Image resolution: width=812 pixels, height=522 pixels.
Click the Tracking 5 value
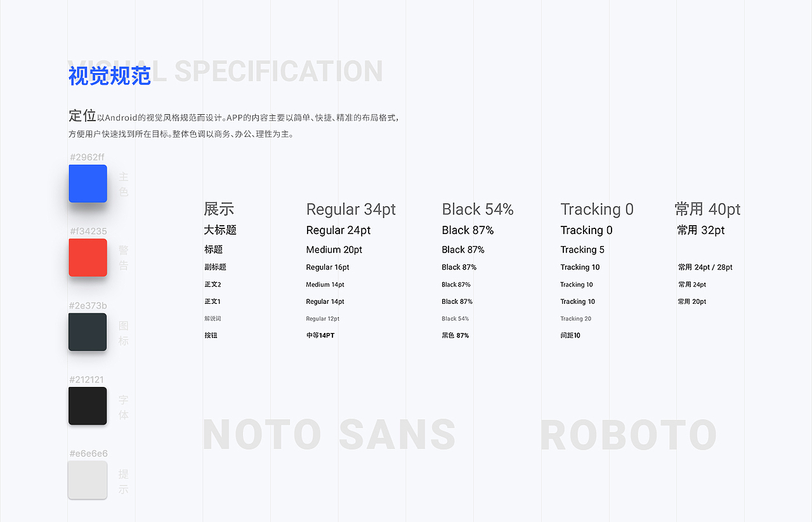point(582,250)
